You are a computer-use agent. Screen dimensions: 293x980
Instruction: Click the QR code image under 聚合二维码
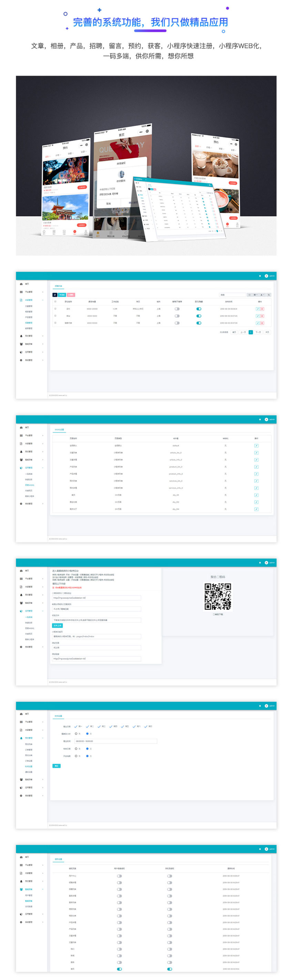coord(218,596)
